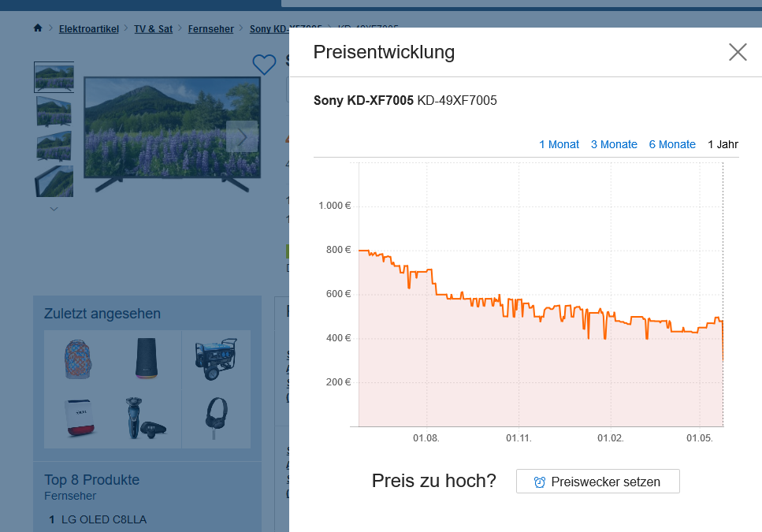Switch price chart to 6 Monate
Viewport: 762px width, 532px height.
tap(672, 144)
